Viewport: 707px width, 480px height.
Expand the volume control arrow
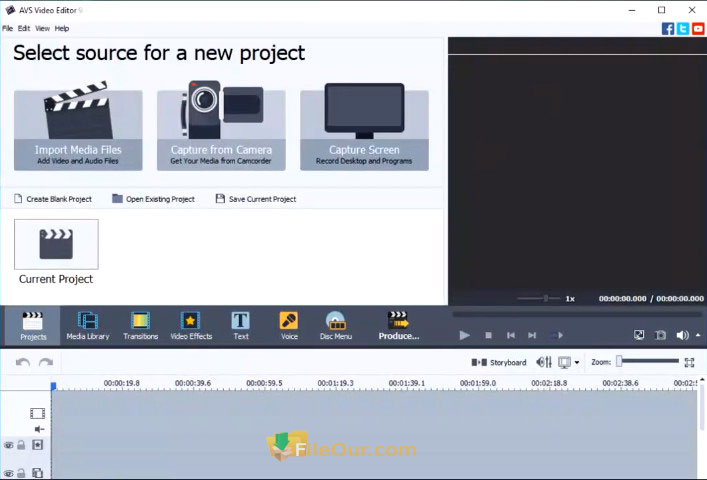(x=698, y=335)
